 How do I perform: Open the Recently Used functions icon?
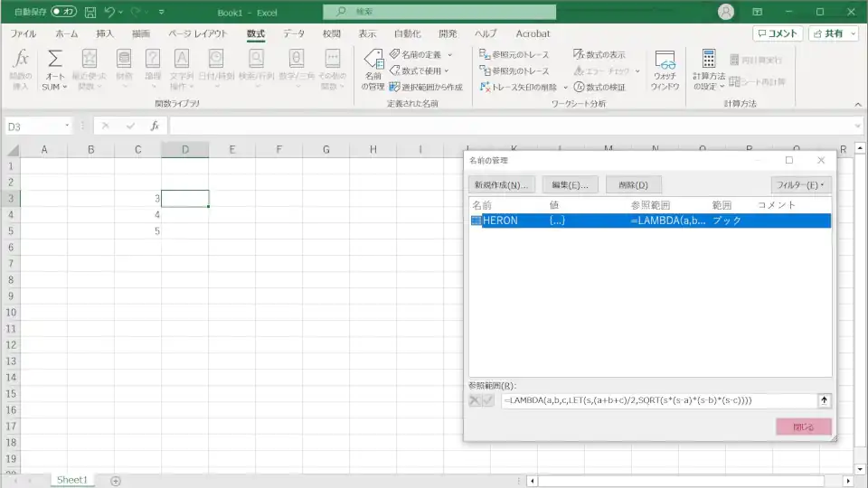tap(90, 59)
